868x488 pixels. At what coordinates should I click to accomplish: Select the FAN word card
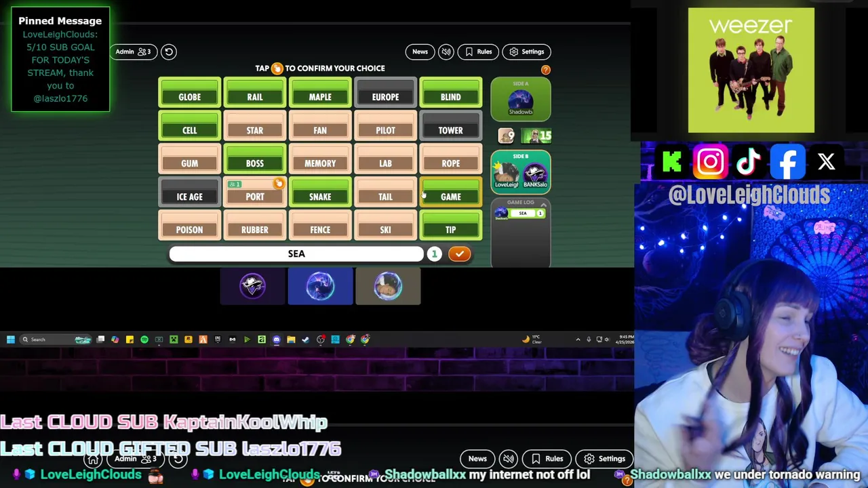(x=320, y=127)
